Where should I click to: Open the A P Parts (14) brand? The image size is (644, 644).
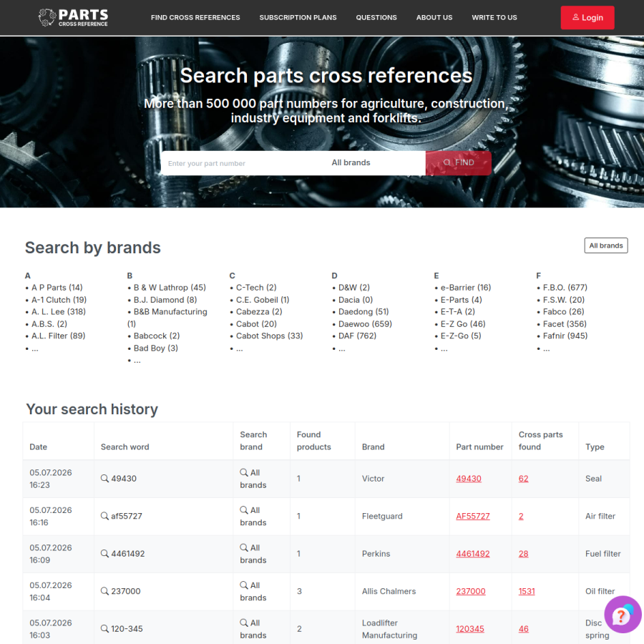[x=57, y=288]
